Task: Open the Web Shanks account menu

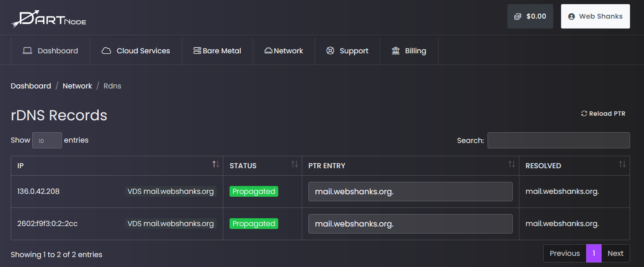Action: (595, 17)
